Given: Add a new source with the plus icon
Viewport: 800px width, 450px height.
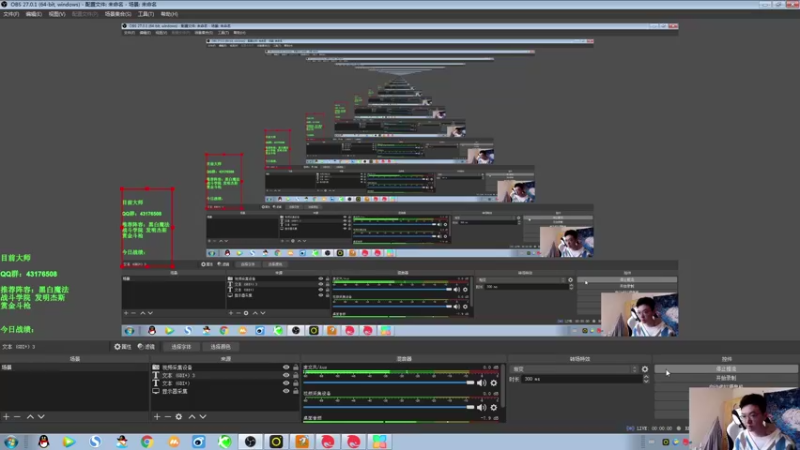Looking at the screenshot, I should coord(157,417).
